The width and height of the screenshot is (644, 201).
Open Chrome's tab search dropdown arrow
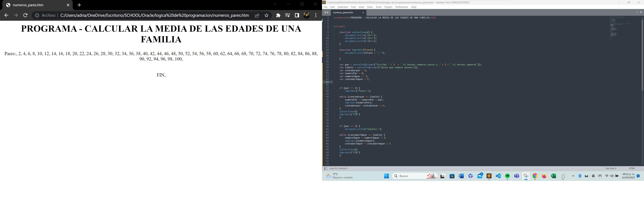tap(275, 5)
